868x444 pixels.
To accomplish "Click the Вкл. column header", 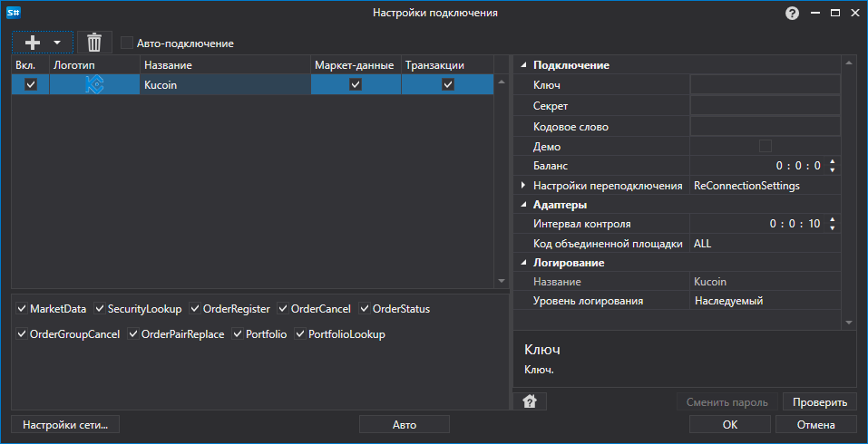I will (31, 64).
